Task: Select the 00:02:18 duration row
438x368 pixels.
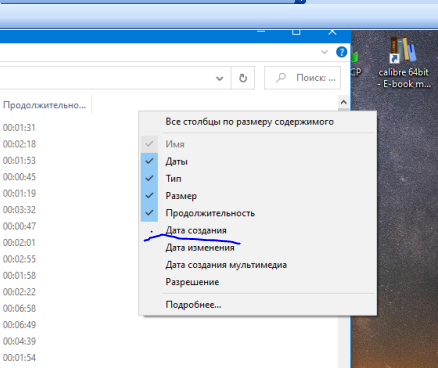Action: (19, 144)
